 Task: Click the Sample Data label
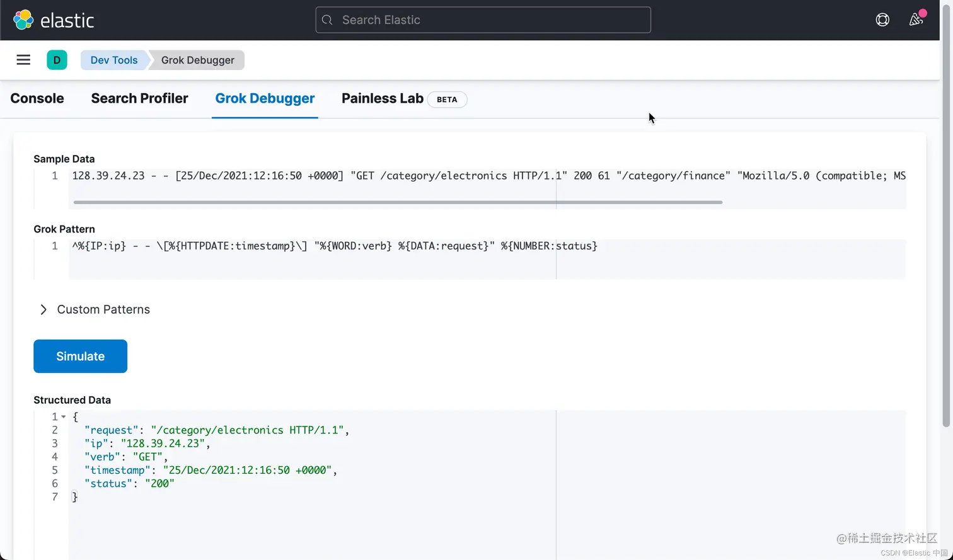point(64,159)
